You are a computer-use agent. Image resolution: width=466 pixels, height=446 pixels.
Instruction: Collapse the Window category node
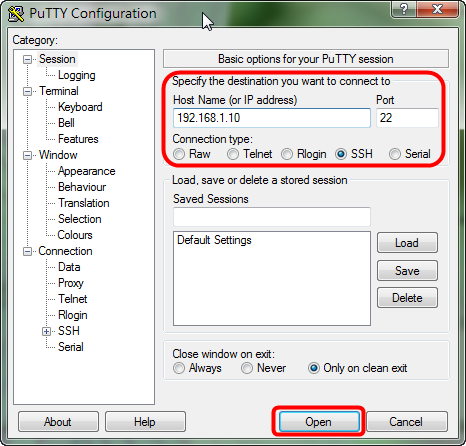[x=27, y=155]
